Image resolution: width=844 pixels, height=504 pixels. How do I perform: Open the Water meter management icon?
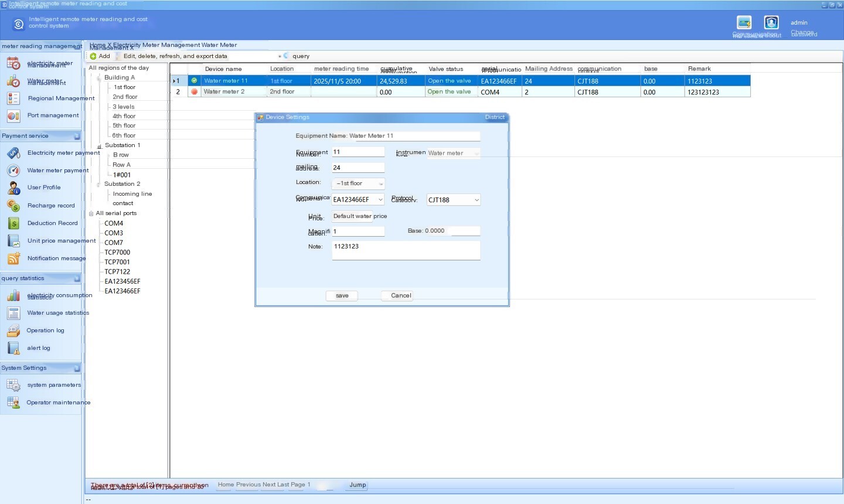click(x=13, y=81)
